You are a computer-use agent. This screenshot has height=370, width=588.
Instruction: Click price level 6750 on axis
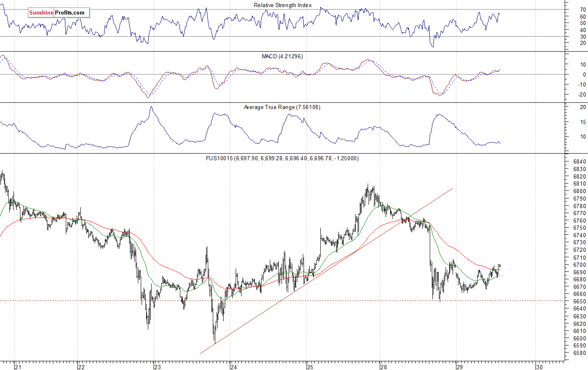(x=580, y=228)
